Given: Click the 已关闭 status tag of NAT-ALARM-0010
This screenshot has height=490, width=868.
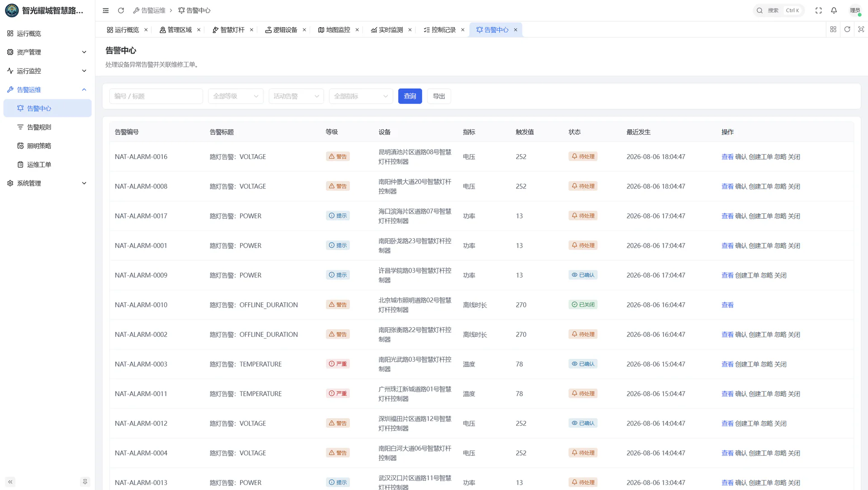Looking at the screenshot, I should (583, 305).
